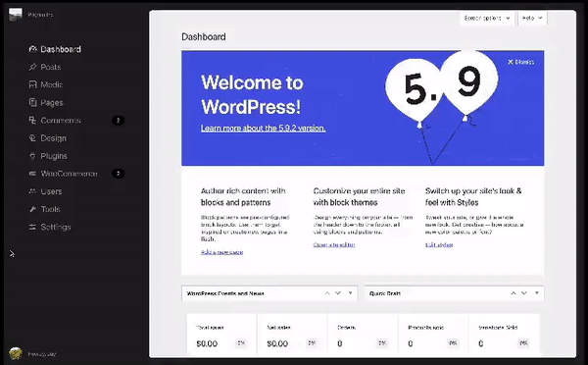This screenshot has height=365, width=588.
Task: Open Plugins via its plug icon
Action: point(33,156)
